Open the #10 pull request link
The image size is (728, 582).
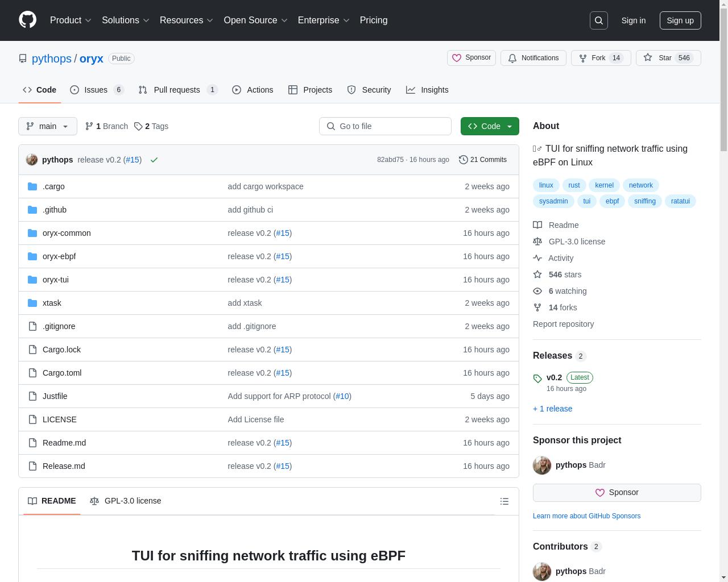pos(342,396)
